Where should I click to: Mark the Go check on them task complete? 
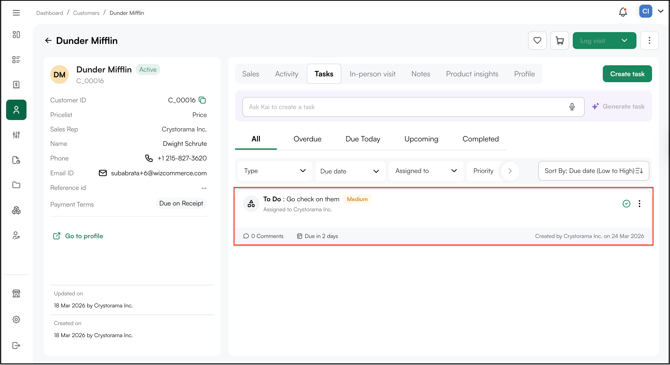coord(626,204)
